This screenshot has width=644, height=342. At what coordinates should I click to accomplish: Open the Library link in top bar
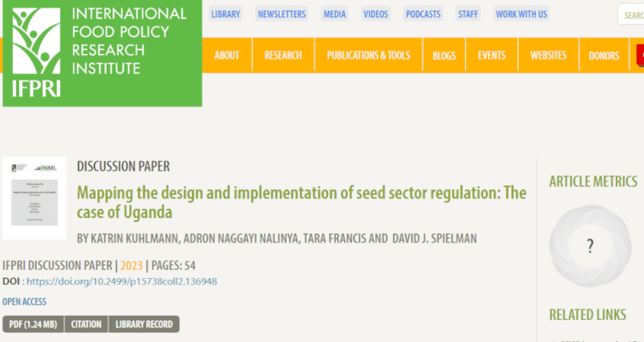click(x=226, y=14)
